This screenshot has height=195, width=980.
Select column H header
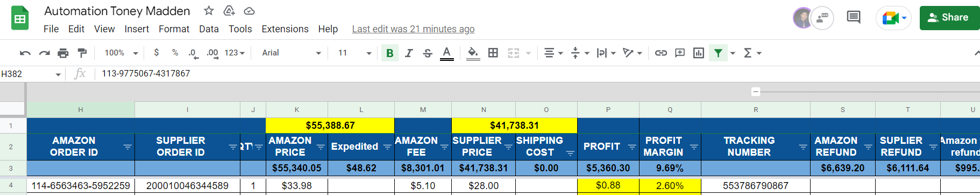coord(81,109)
